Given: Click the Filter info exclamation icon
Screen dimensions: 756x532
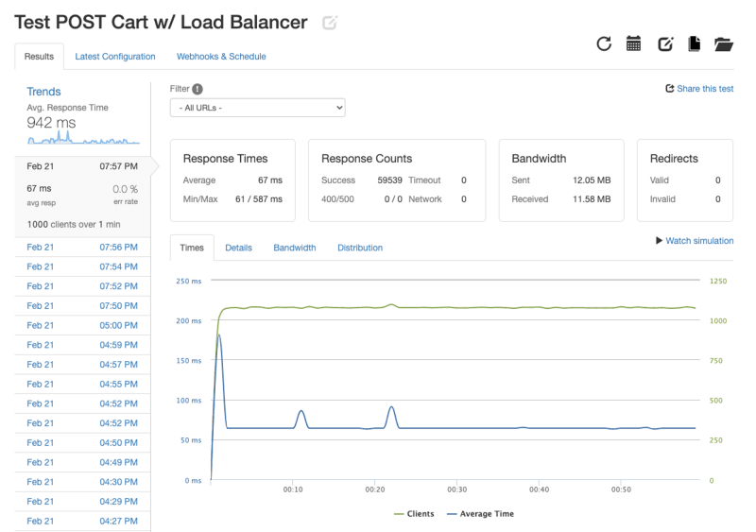Looking at the screenshot, I should (x=198, y=89).
